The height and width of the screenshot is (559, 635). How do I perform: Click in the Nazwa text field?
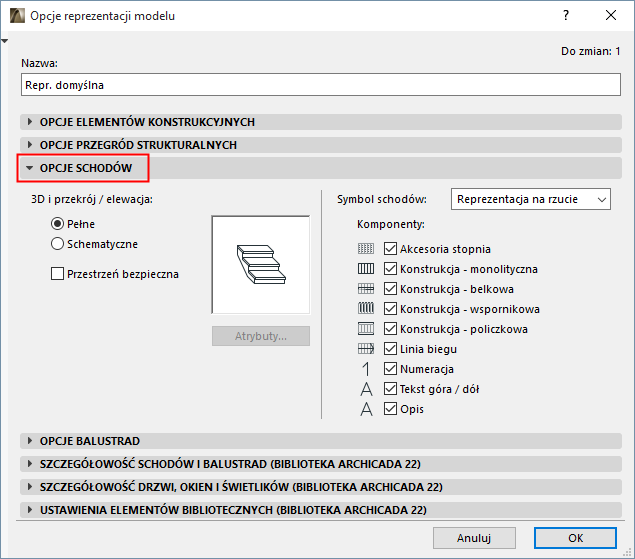click(x=321, y=85)
